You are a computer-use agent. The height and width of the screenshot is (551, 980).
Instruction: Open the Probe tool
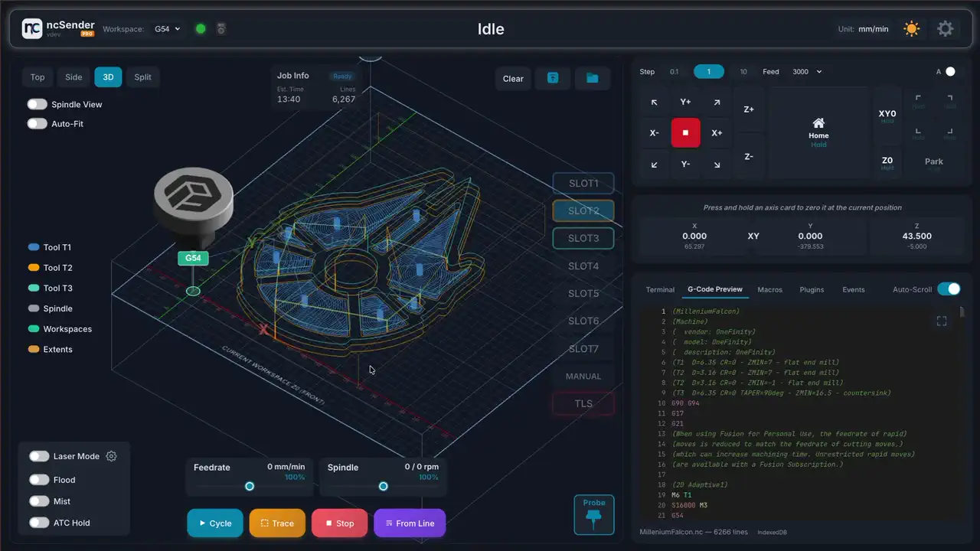(x=593, y=514)
